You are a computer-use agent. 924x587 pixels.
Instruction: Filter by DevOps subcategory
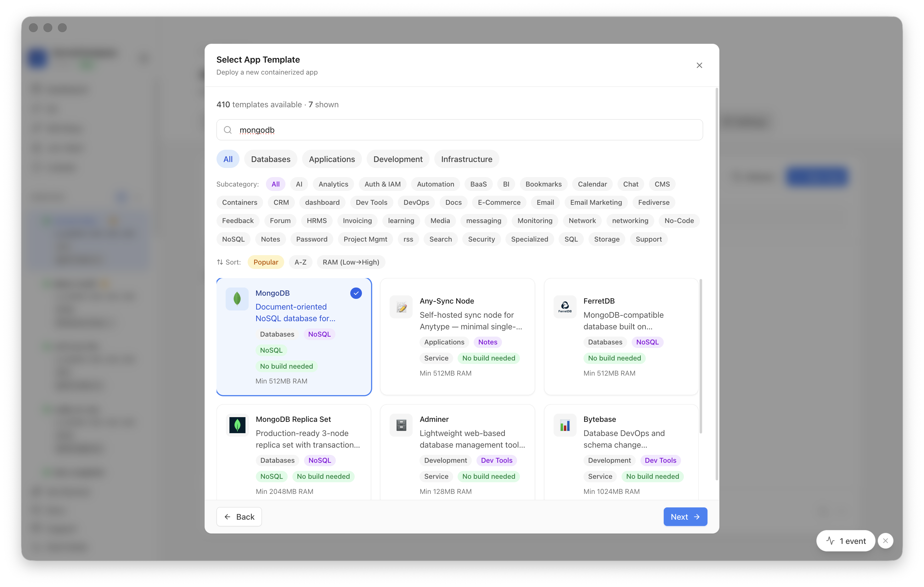[416, 202]
